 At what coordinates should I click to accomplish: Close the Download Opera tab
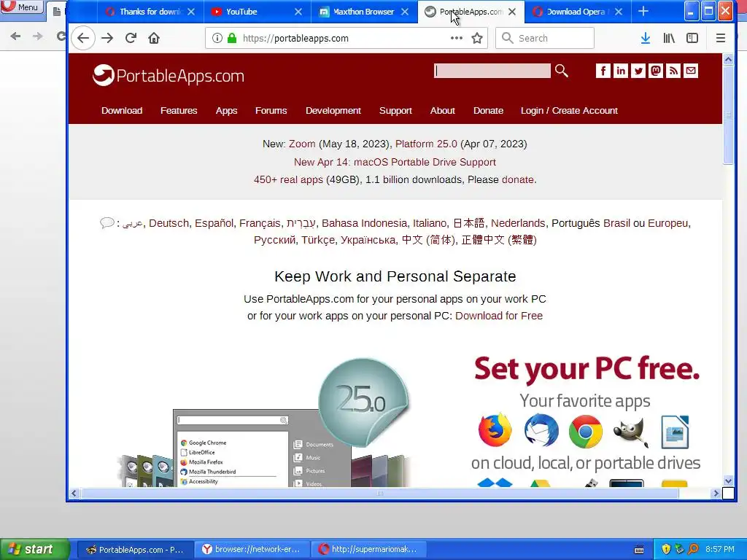click(619, 12)
